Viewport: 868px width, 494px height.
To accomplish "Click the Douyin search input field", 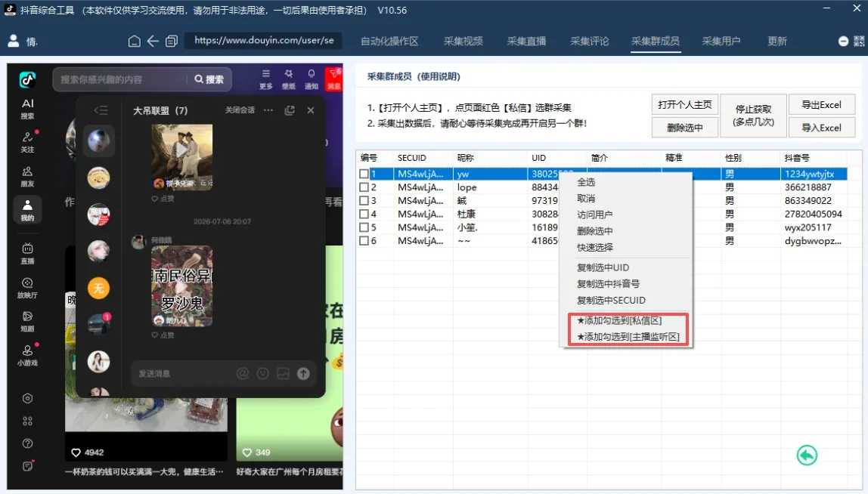I will point(121,79).
